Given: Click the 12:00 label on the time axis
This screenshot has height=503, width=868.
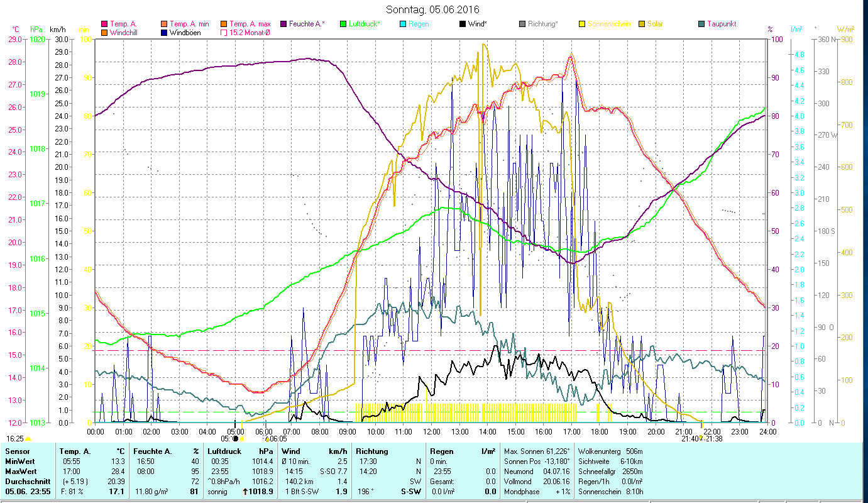Looking at the screenshot, I should point(432,431).
